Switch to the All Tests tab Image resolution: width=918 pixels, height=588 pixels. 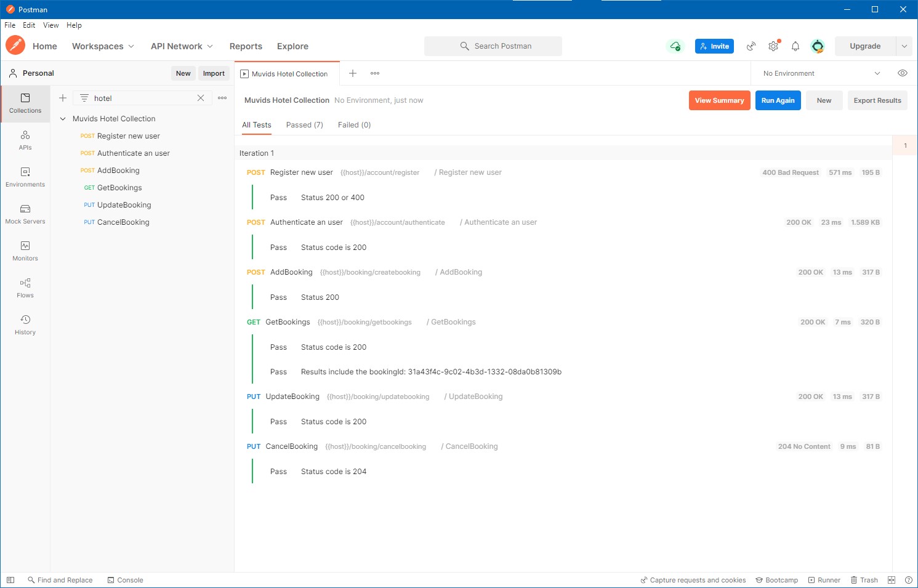click(x=257, y=125)
